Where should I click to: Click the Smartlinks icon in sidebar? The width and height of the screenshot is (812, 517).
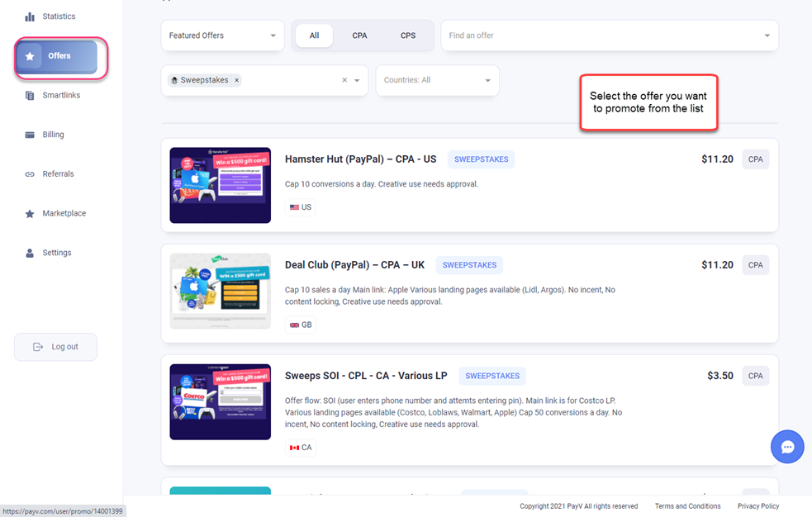(30, 95)
